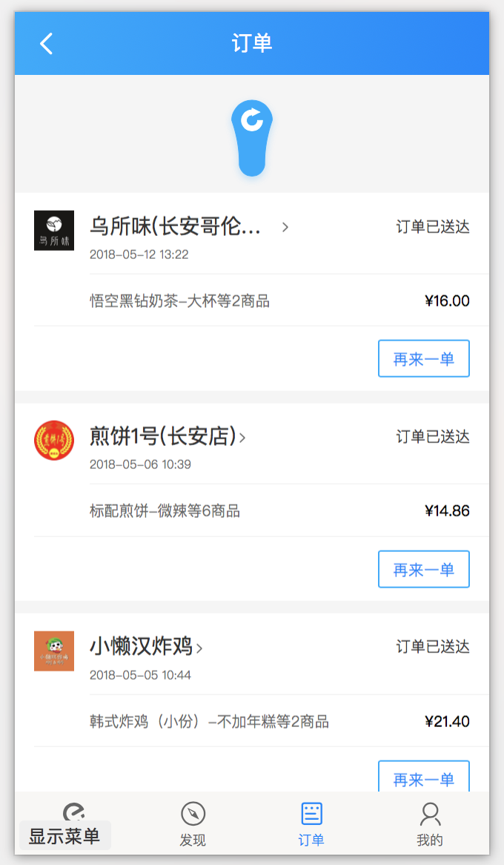Switch to the 发现 tab
504x865 pixels.
(193, 823)
